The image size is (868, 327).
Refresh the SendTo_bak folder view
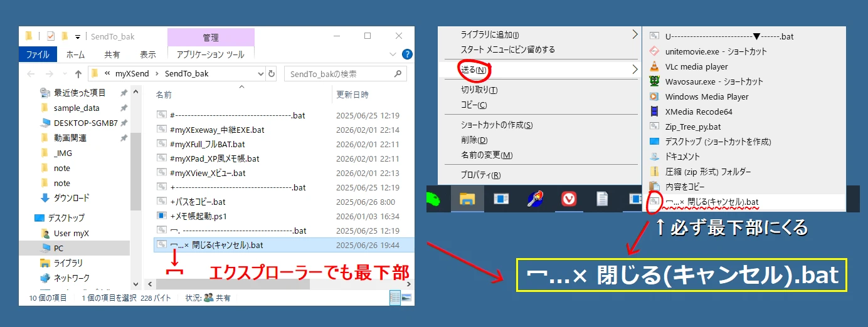[272, 74]
